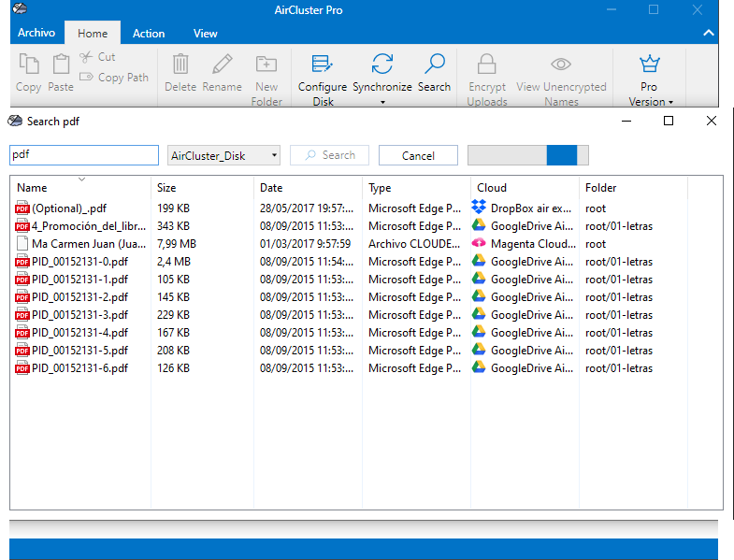Select file 4_Promoción_del_libr...
Screen dimensions: 734x560
click(89, 226)
